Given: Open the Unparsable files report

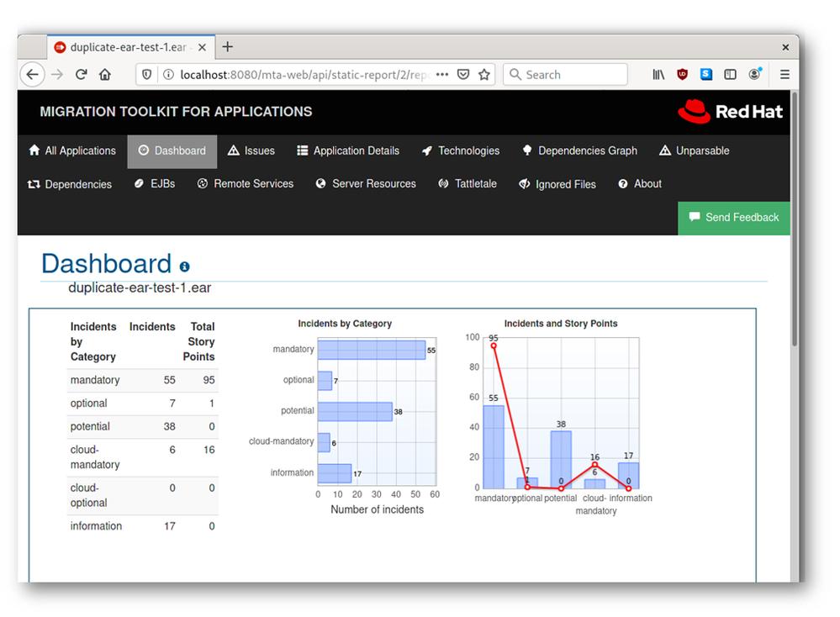Looking at the screenshot, I should (695, 151).
